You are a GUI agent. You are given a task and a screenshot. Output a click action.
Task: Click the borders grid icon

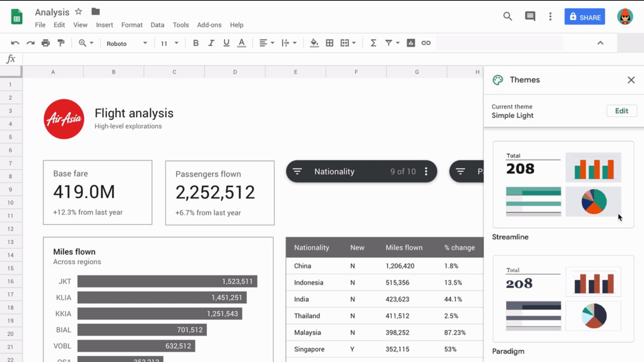click(x=329, y=43)
